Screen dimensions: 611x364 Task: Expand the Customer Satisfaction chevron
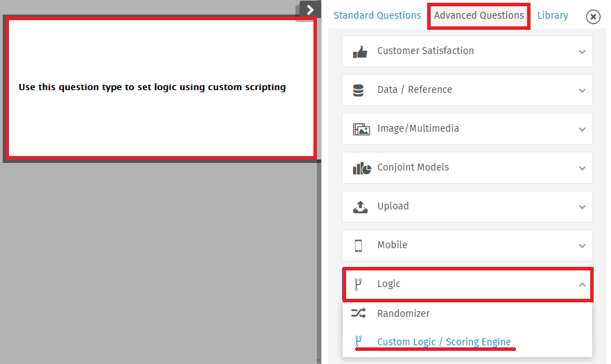[582, 51]
